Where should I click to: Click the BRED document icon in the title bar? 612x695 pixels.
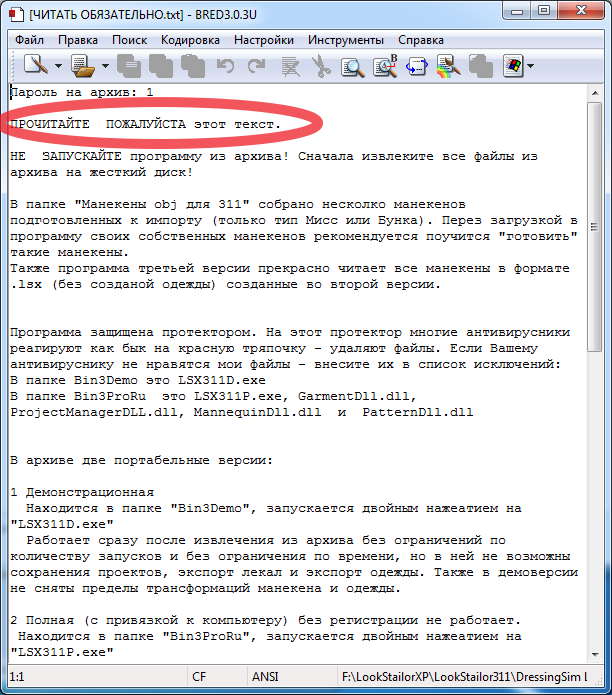coord(16,14)
